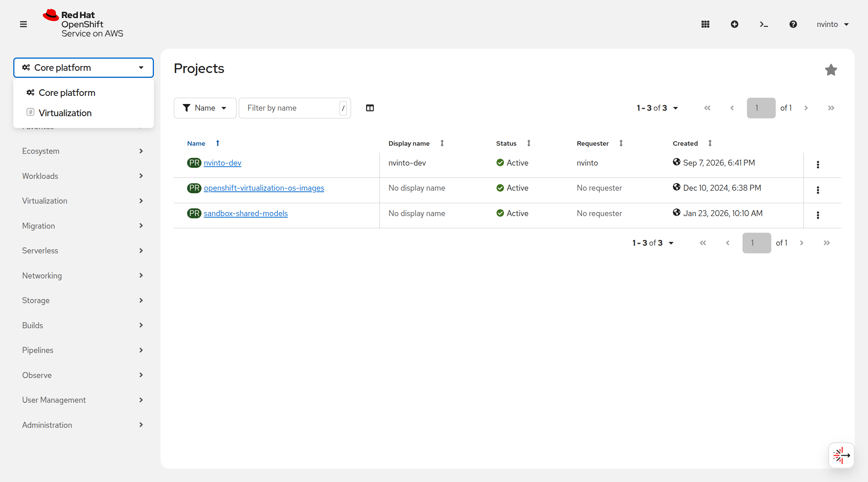Open the web terminal command line
The width and height of the screenshot is (868, 482).
click(764, 24)
